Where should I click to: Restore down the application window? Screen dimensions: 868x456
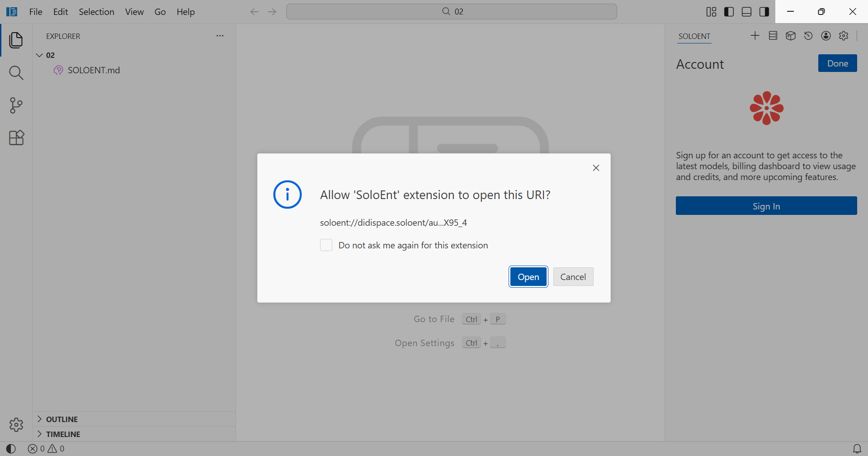coord(821,12)
